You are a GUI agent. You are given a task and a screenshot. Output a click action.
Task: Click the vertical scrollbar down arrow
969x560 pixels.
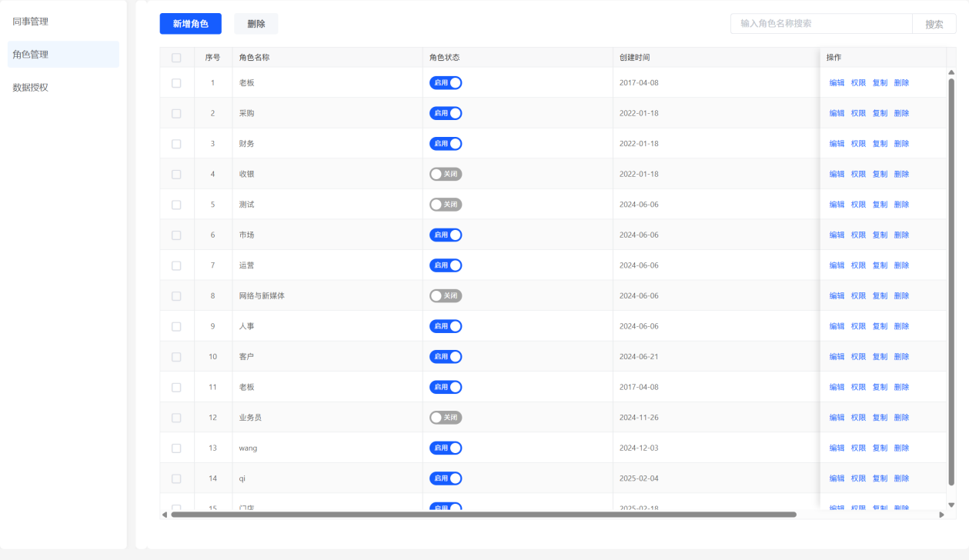(x=951, y=505)
